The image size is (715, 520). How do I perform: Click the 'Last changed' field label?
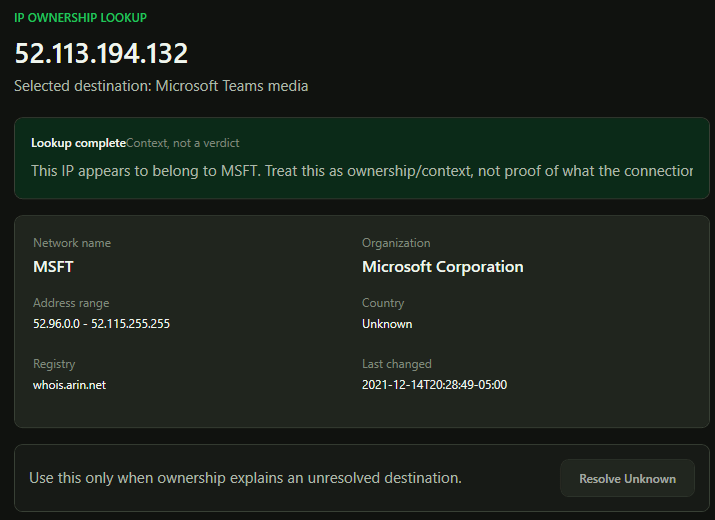[x=397, y=364]
